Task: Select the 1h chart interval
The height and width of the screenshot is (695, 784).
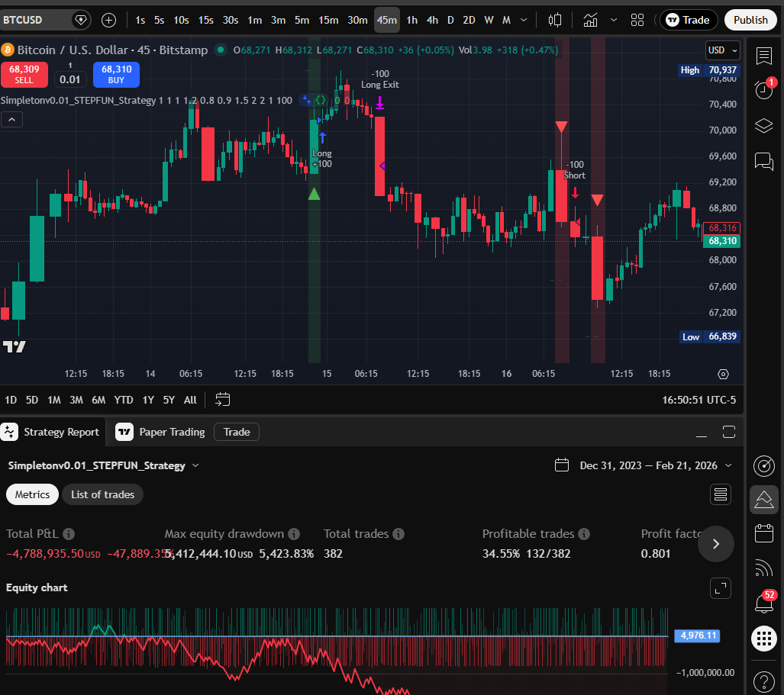Action: click(412, 20)
